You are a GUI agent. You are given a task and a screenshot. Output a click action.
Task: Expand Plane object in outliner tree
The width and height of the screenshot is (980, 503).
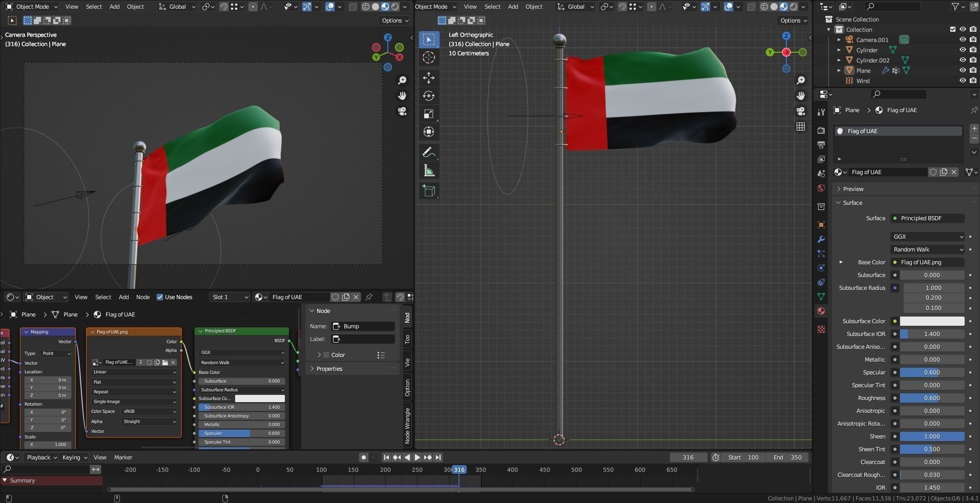(839, 70)
